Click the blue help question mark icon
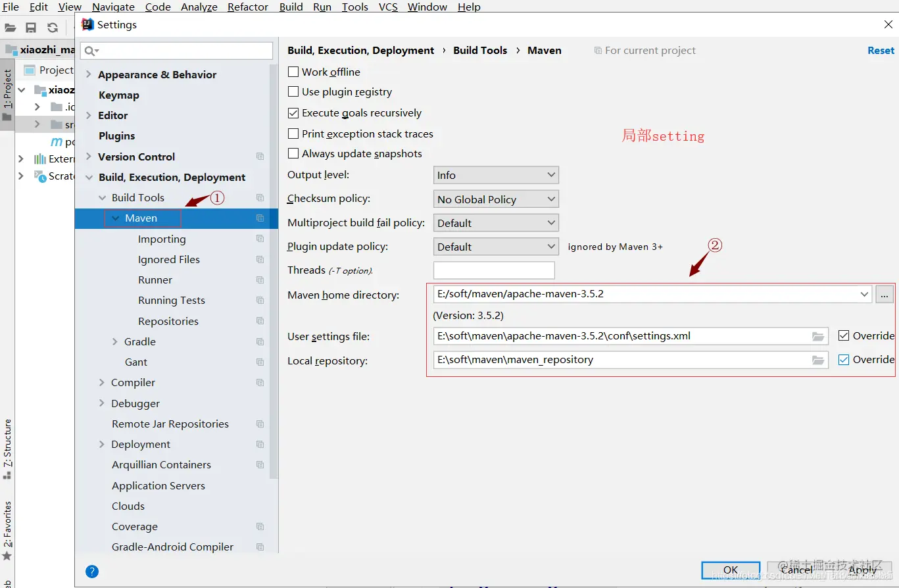899x588 pixels. click(x=92, y=571)
